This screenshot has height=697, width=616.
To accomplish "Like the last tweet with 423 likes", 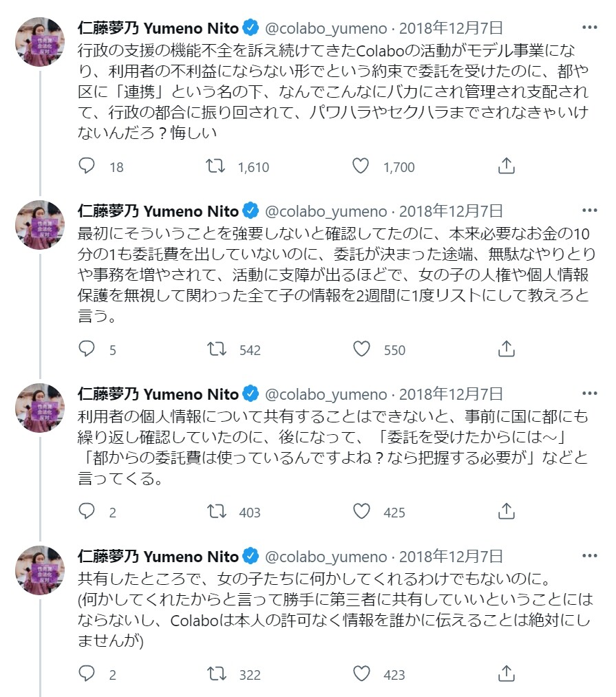I will point(361,674).
